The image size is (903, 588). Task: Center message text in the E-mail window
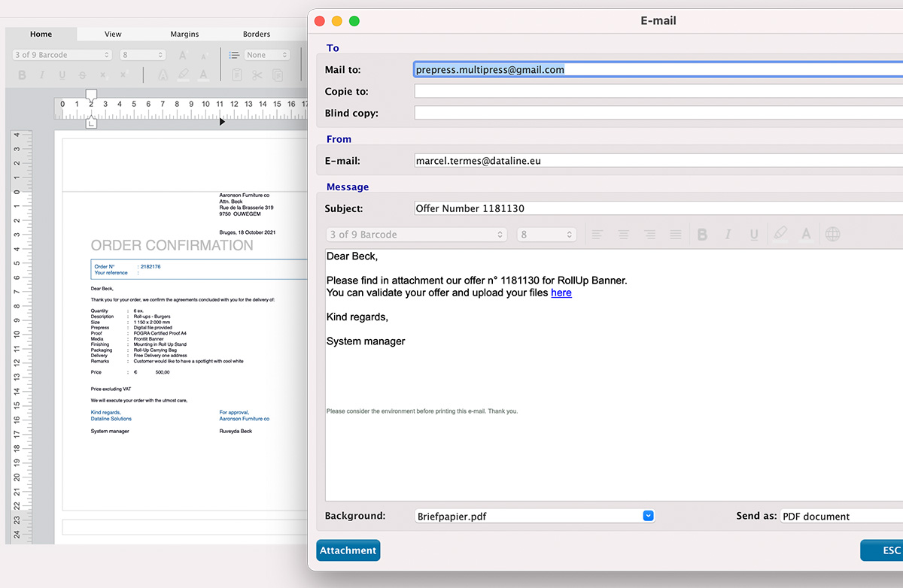tap(624, 235)
